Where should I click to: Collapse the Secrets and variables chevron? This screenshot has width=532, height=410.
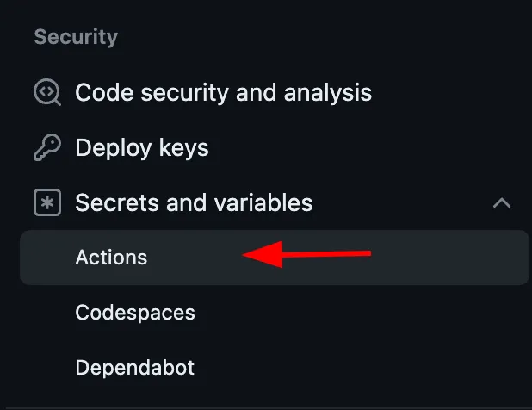click(x=501, y=203)
